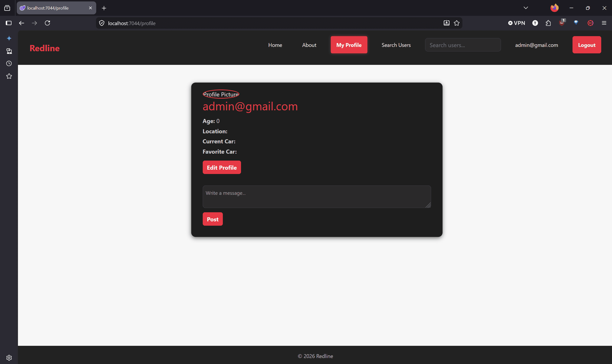Click the install/download page icon in address bar

pos(446,23)
